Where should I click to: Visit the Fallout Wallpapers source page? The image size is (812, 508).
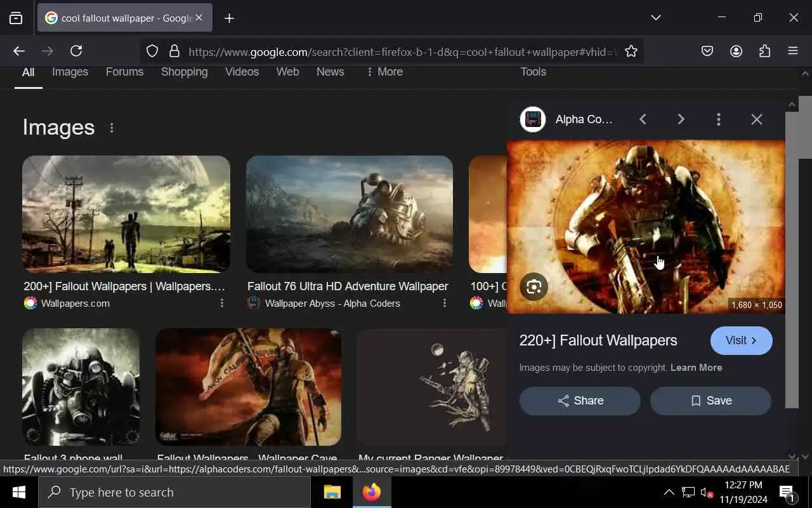click(x=741, y=341)
